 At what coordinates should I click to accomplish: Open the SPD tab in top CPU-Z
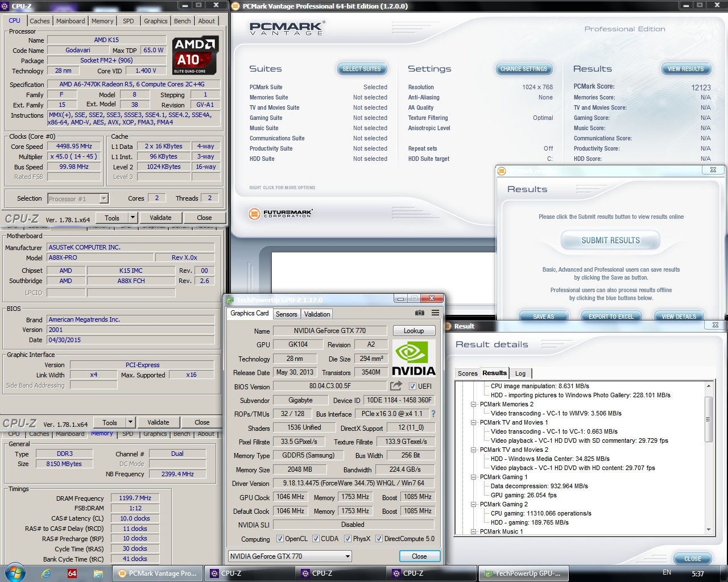(x=129, y=21)
